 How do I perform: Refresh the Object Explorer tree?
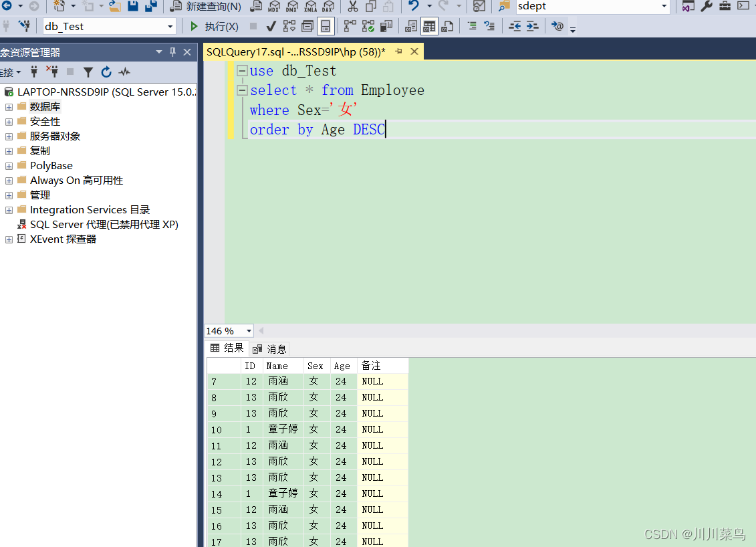pyautogui.click(x=106, y=72)
